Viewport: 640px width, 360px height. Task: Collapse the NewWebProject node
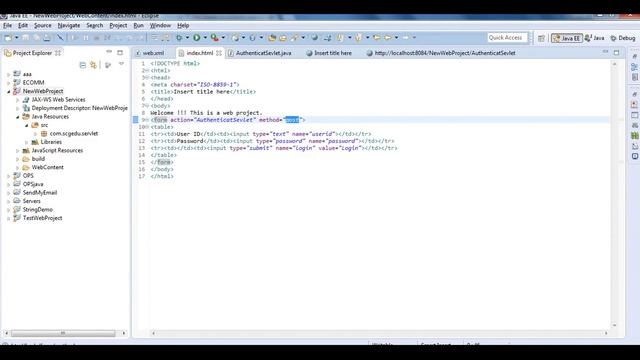[9, 91]
